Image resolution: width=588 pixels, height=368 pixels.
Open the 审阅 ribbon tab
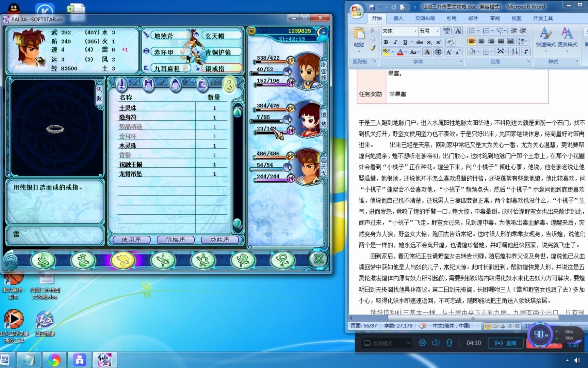495,18
